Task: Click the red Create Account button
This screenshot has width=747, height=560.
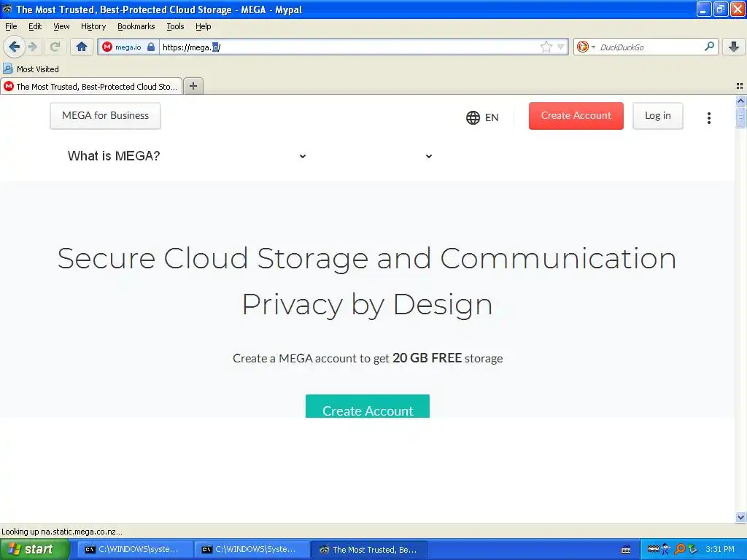Action: pyautogui.click(x=576, y=116)
